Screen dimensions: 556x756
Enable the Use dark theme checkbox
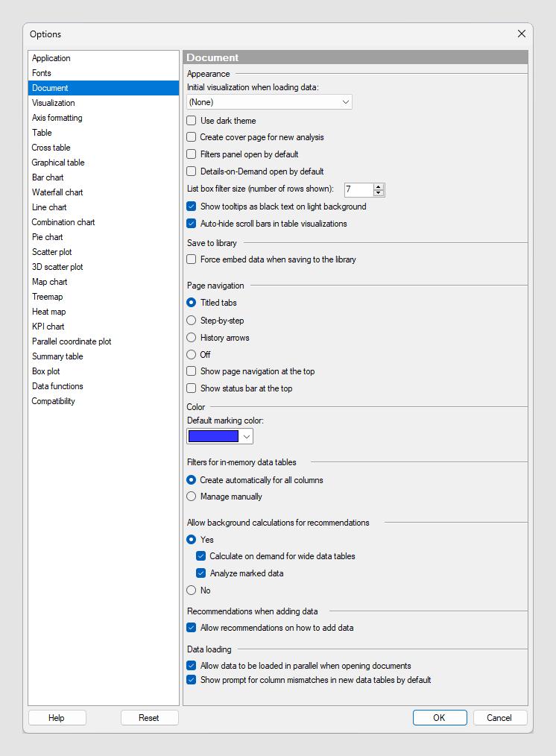coord(192,121)
